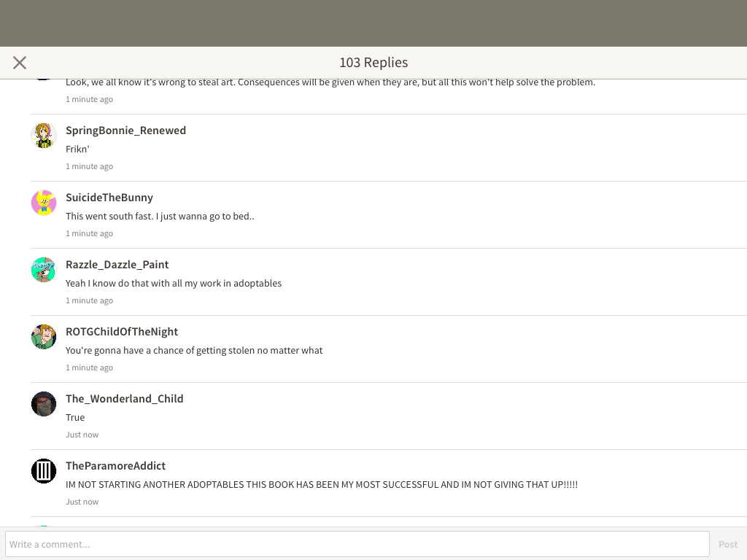Open ROTGChildOfTheNight's avatar
This screenshot has width=747, height=560.
[x=44, y=337]
